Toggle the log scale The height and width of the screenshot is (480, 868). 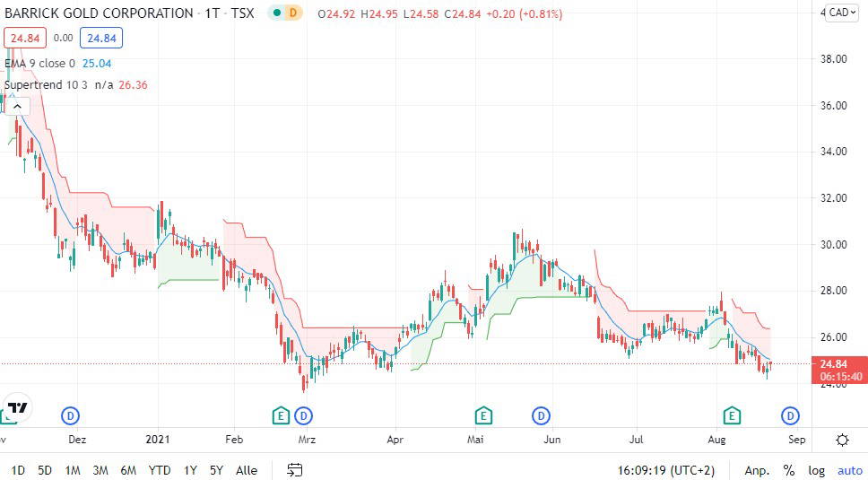click(x=817, y=471)
